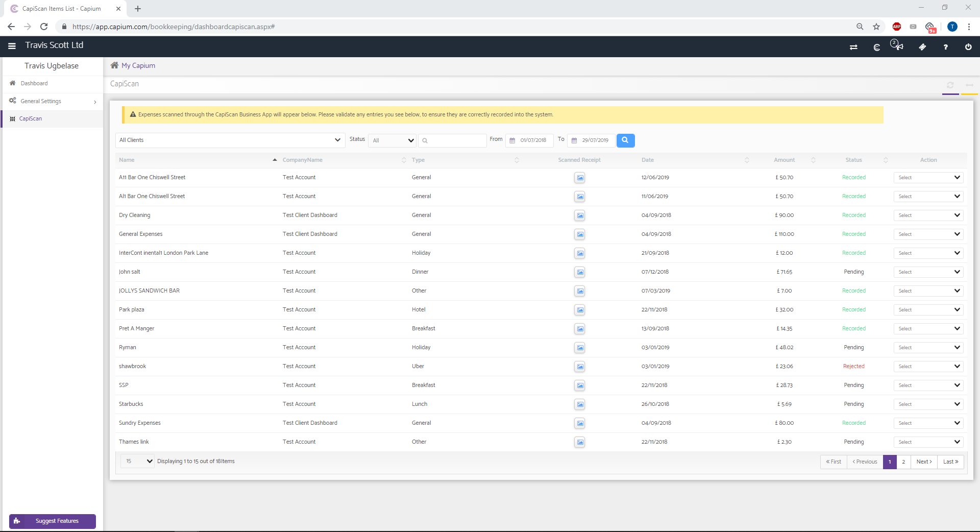
Task: Select CapiScan in sidebar
Action: click(x=52, y=118)
